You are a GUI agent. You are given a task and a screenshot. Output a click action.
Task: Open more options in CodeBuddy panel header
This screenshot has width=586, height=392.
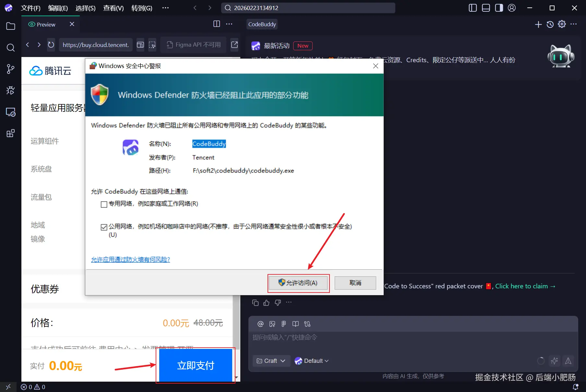point(574,24)
